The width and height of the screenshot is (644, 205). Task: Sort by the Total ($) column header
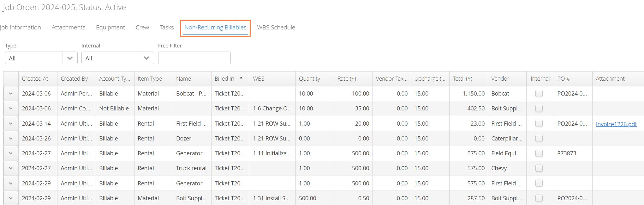(468, 79)
